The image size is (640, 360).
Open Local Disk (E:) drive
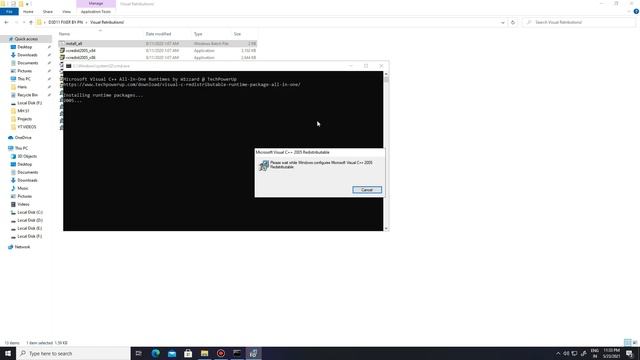pos(30,228)
